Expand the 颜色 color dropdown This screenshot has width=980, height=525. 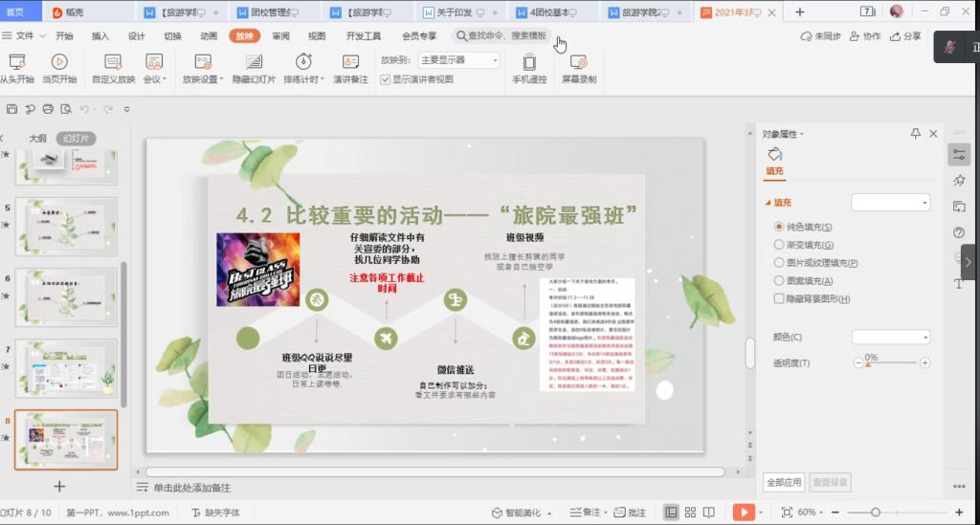(890, 338)
